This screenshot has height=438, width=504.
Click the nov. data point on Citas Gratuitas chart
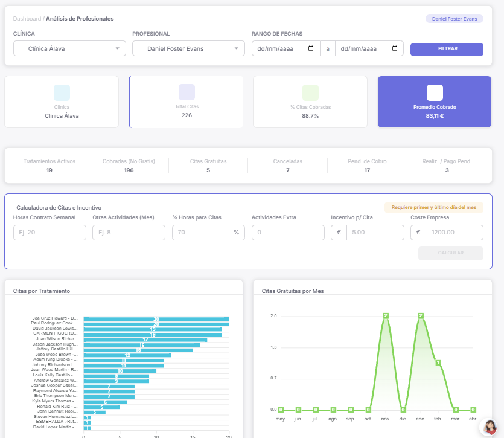385,316
